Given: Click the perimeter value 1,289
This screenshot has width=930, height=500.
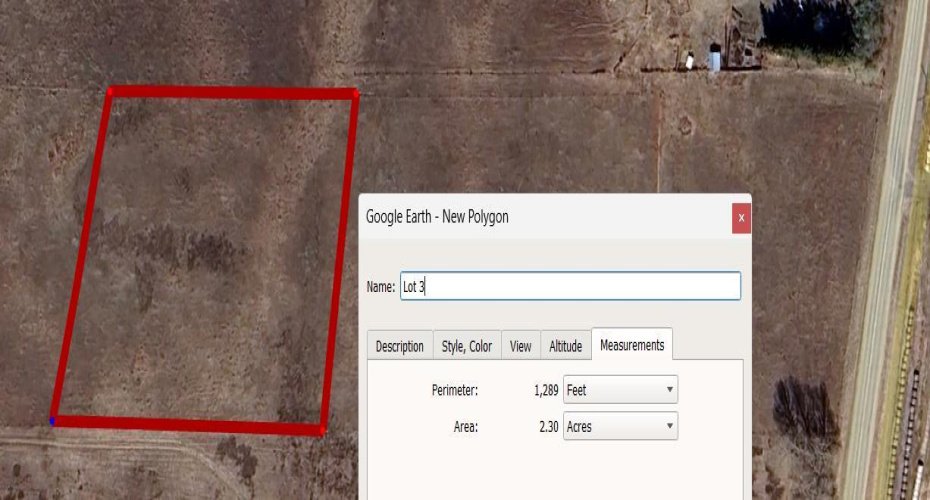Looking at the screenshot, I should tap(546, 390).
